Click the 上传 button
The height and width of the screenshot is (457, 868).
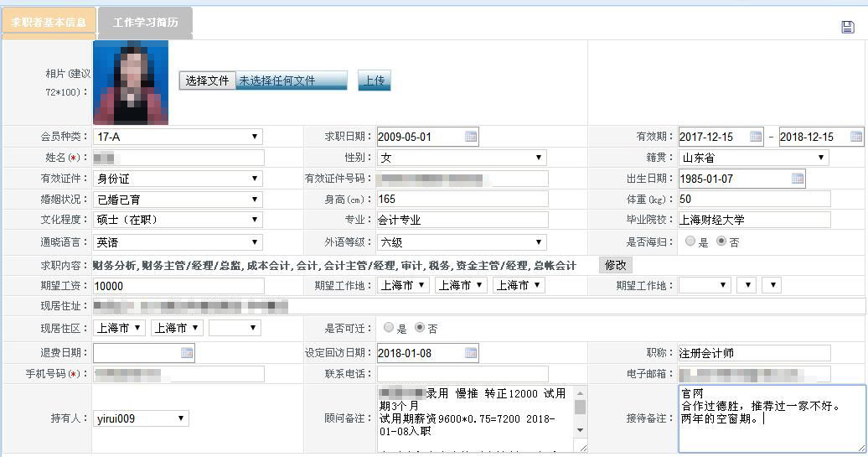375,80
